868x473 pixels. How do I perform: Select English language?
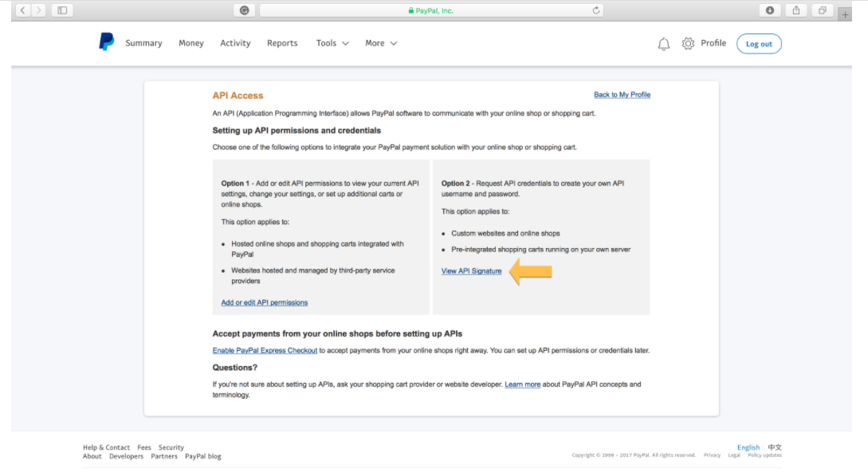[x=748, y=447]
